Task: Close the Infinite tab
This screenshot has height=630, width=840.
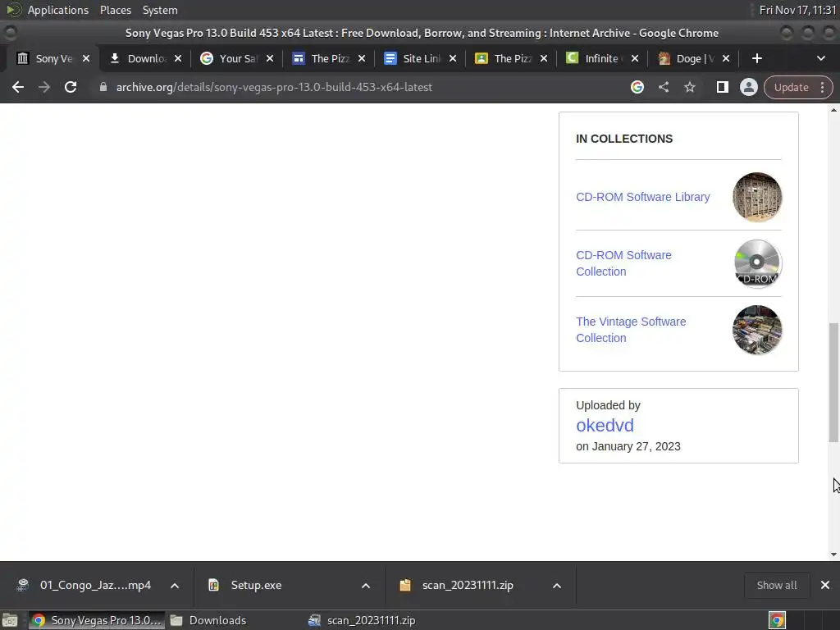Action: pyautogui.click(x=635, y=58)
